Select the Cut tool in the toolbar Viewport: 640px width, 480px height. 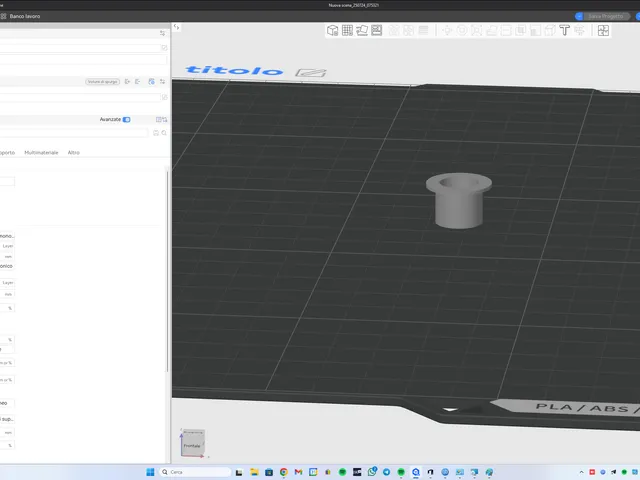point(506,31)
